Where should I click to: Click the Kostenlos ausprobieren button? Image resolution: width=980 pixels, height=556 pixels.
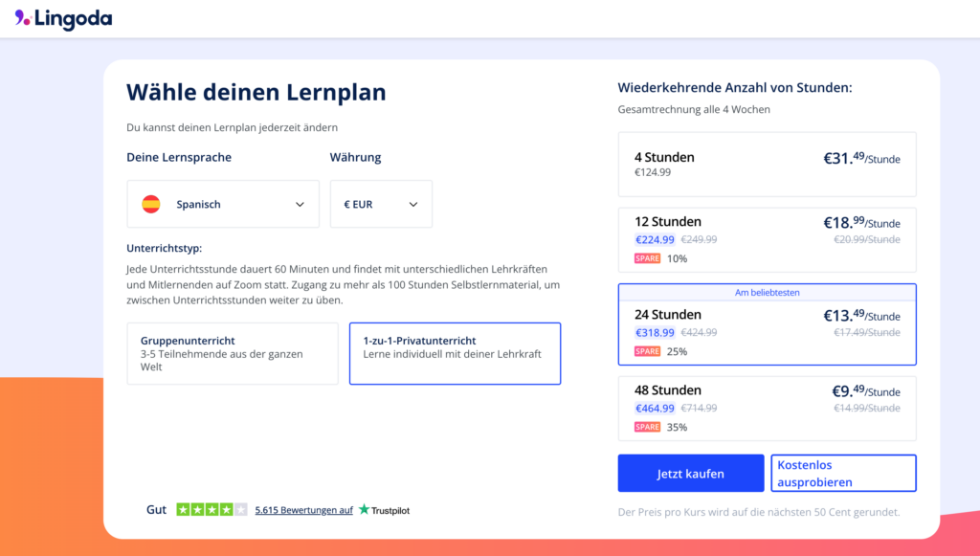[x=842, y=473]
